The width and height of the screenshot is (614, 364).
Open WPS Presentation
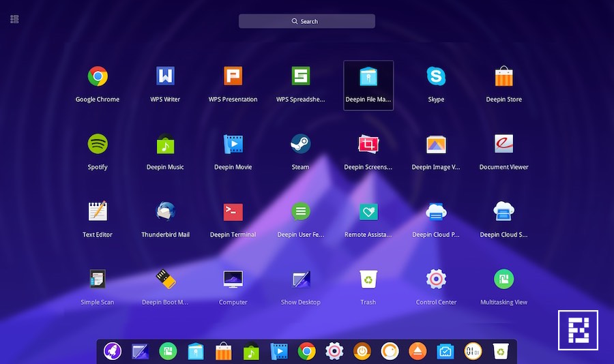click(x=233, y=76)
